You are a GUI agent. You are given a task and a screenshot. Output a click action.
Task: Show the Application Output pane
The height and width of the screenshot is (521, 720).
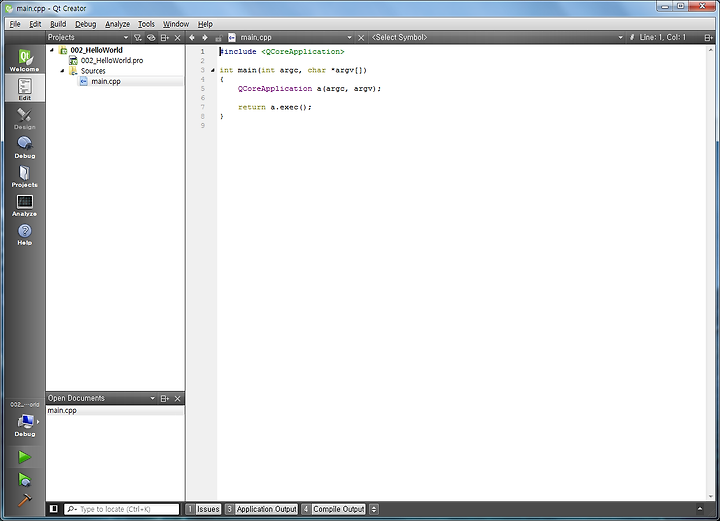pyautogui.click(x=261, y=509)
